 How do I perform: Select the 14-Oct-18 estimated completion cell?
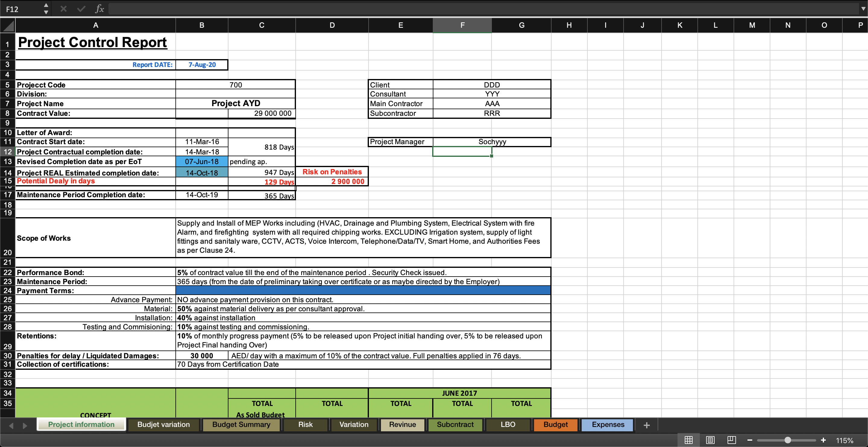[202, 173]
